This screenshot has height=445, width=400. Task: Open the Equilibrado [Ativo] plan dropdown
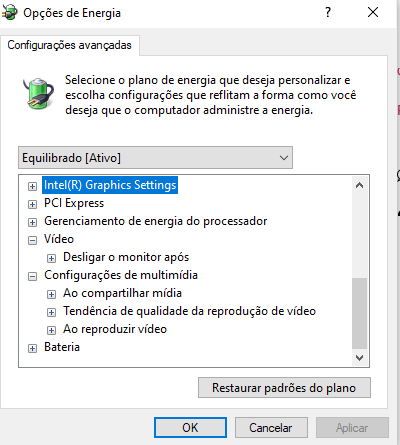tap(155, 158)
